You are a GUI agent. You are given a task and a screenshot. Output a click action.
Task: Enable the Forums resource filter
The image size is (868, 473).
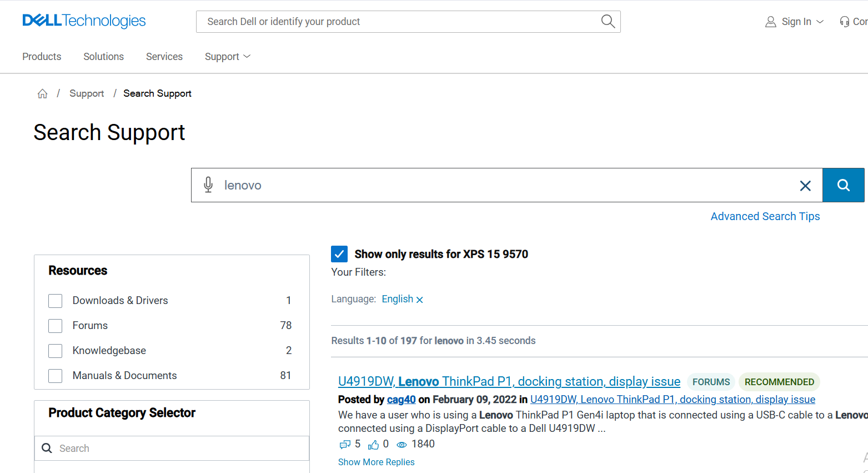(x=56, y=326)
